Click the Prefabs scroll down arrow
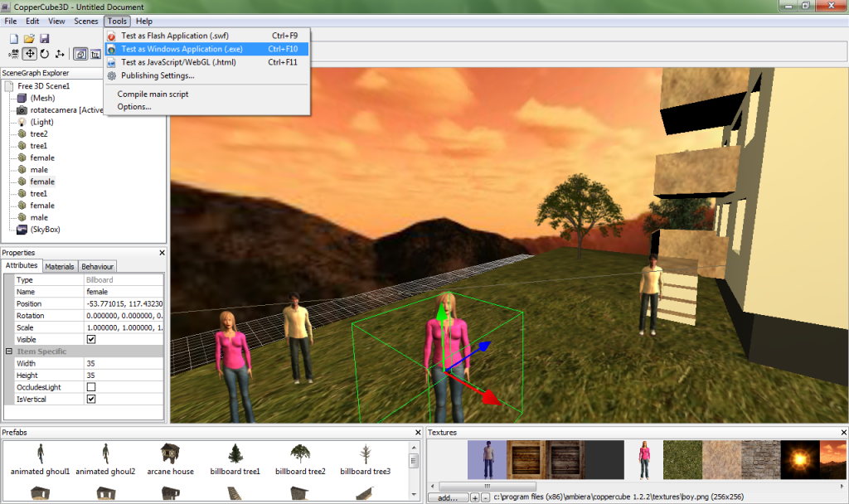849x504 pixels. tap(414, 494)
